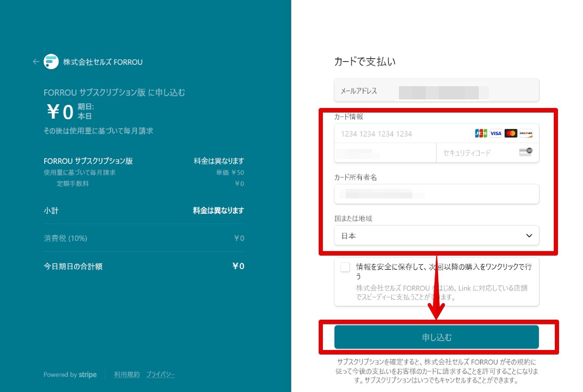Click the VISA card brand icon
Image resolution: width=583 pixels, height=392 pixels.
point(496,133)
